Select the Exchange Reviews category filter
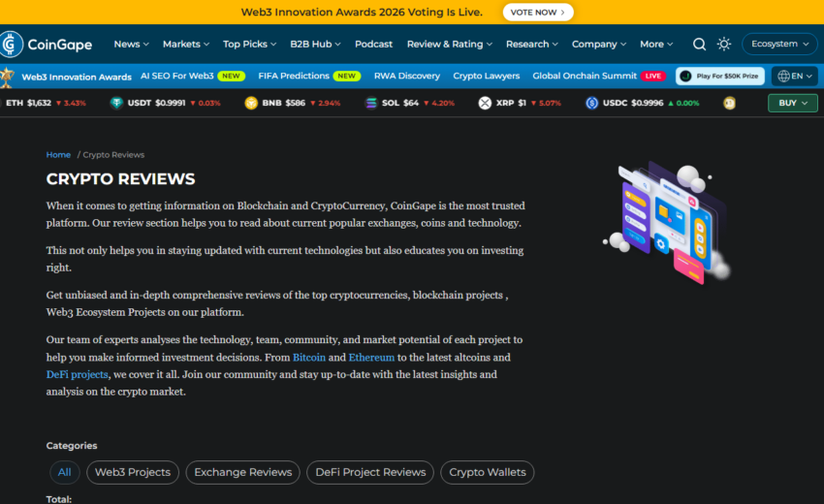 (x=242, y=472)
